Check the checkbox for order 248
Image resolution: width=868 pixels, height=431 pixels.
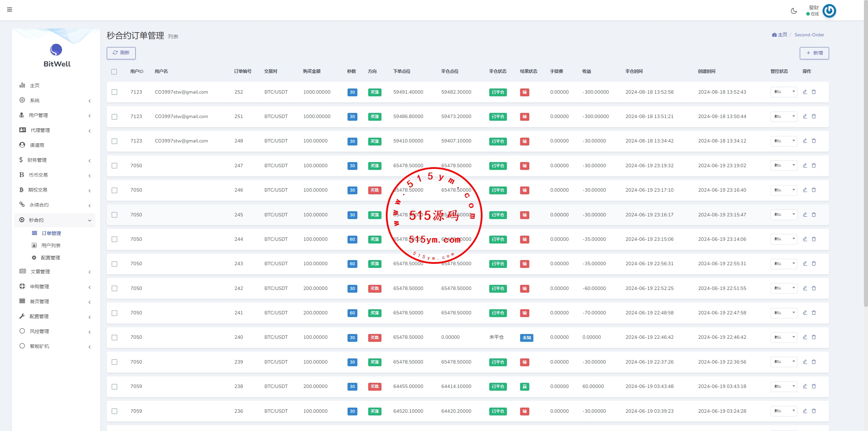click(115, 141)
